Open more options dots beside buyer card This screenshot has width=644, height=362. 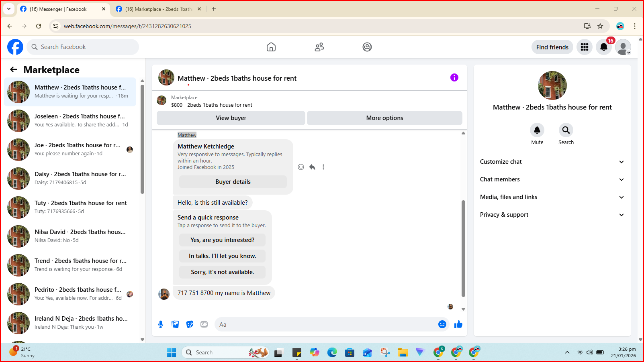(323, 167)
